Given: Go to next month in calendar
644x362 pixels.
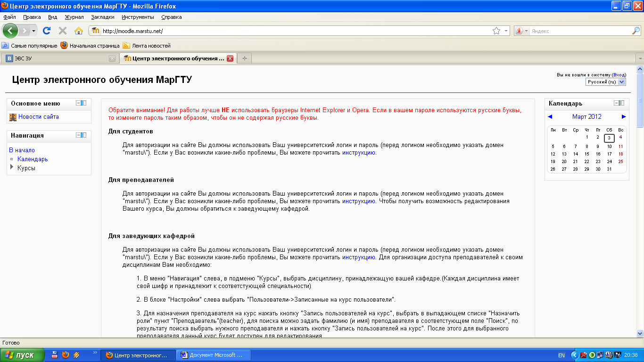Looking at the screenshot, I should click(x=624, y=116).
